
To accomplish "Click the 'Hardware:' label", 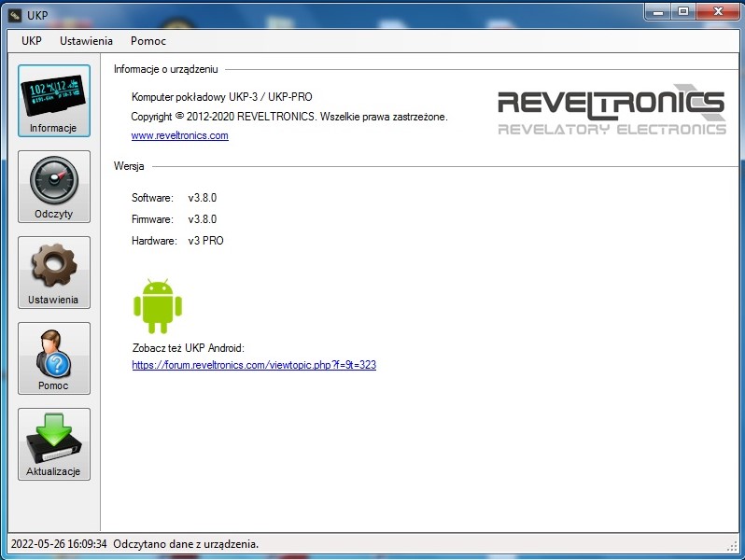I will (154, 241).
